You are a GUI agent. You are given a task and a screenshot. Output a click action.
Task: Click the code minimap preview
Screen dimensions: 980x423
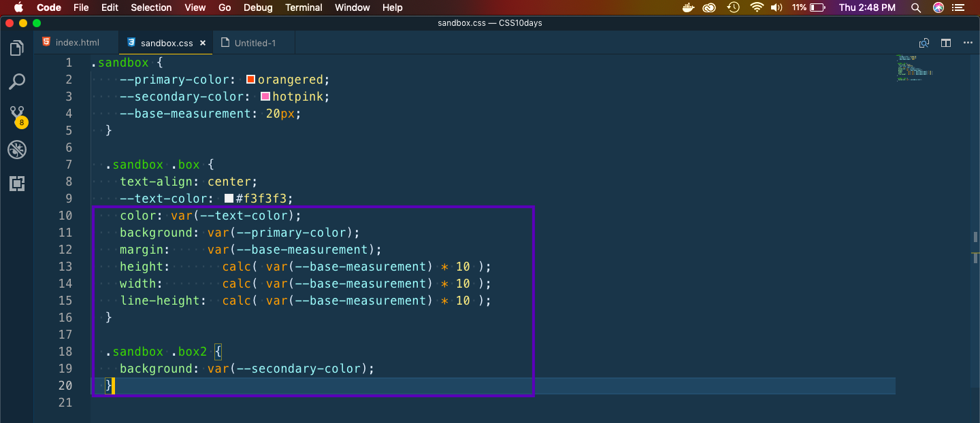point(915,68)
